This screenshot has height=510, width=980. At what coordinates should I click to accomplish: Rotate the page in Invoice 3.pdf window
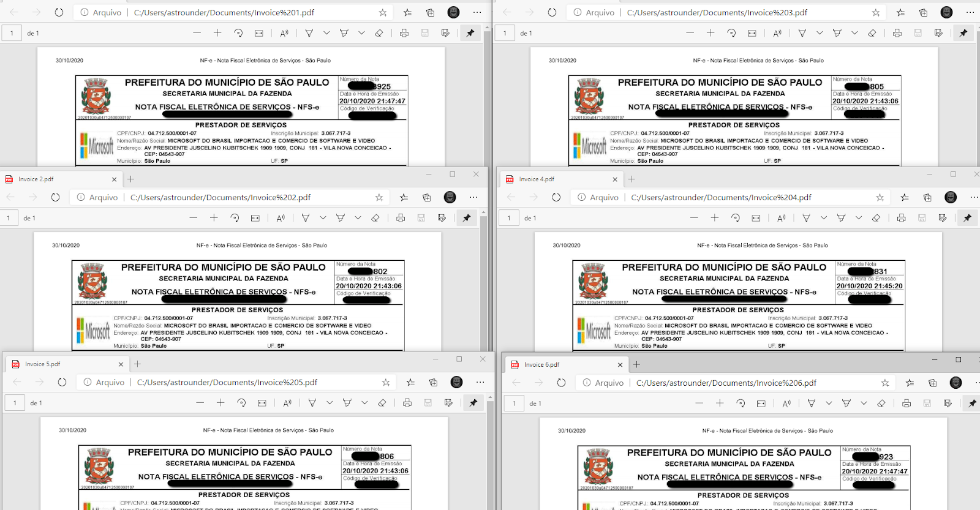coord(731,33)
